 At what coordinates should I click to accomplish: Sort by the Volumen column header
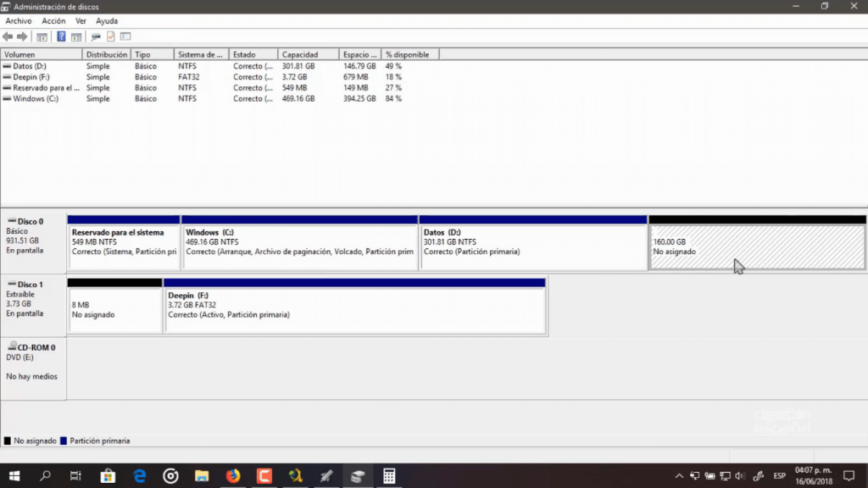41,54
